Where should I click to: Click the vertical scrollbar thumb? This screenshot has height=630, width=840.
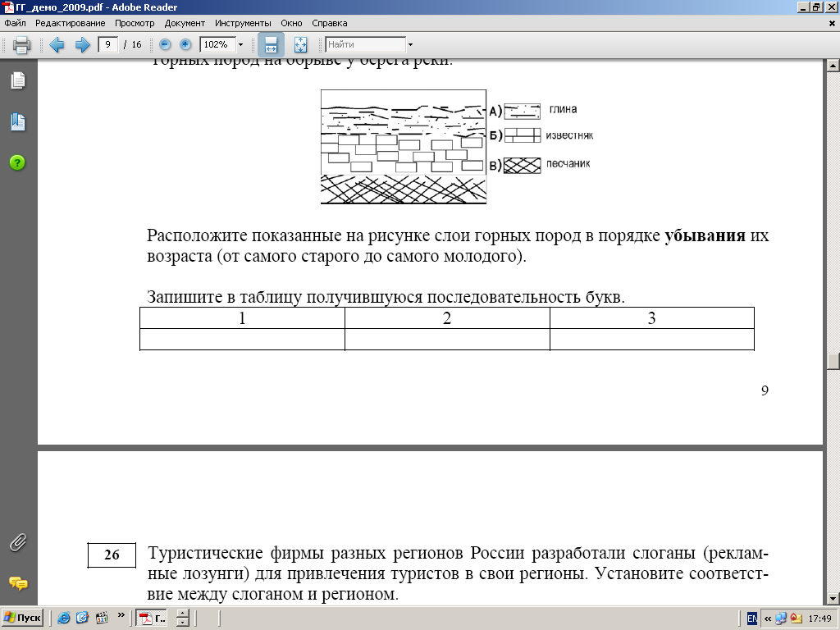pos(833,361)
